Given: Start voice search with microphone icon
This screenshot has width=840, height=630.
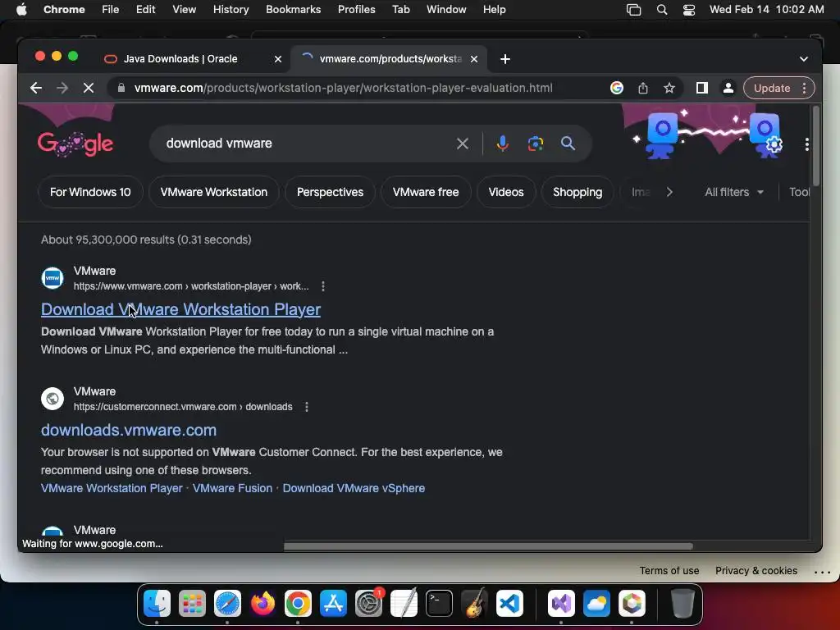Looking at the screenshot, I should [503, 144].
